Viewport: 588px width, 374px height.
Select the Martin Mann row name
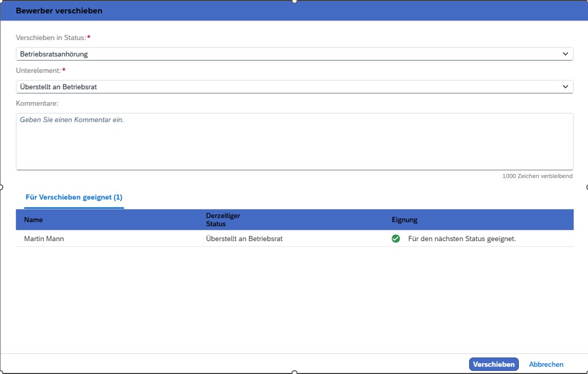point(44,239)
